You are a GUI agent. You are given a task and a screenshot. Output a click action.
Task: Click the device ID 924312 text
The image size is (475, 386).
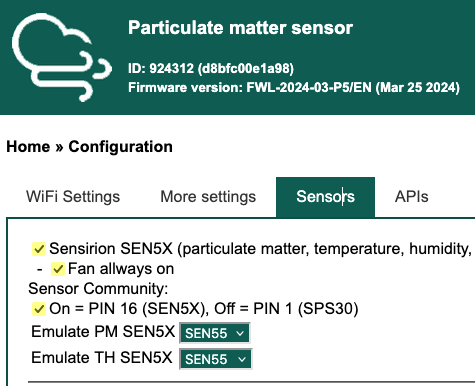[x=211, y=68]
